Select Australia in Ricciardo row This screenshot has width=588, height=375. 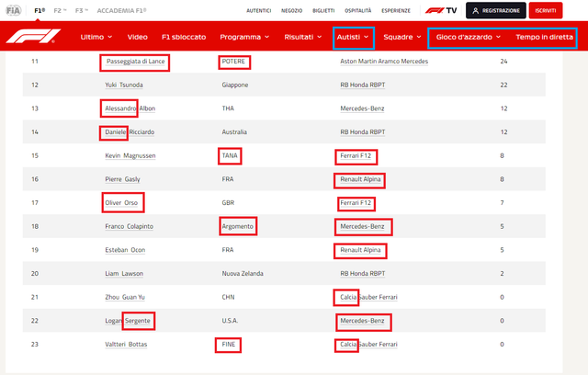click(x=234, y=132)
